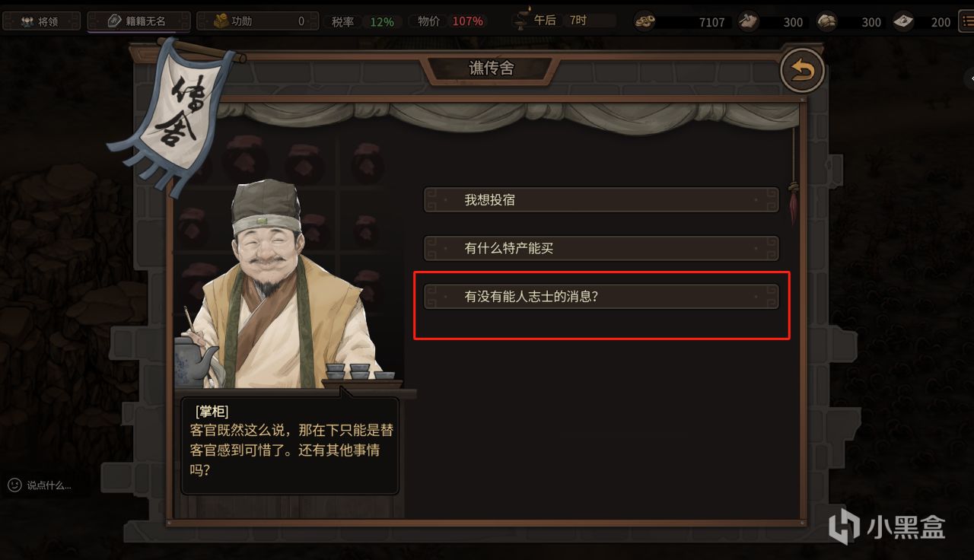Click the copper coins icon beside 7107
This screenshot has height=560, width=974.
pos(645,21)
